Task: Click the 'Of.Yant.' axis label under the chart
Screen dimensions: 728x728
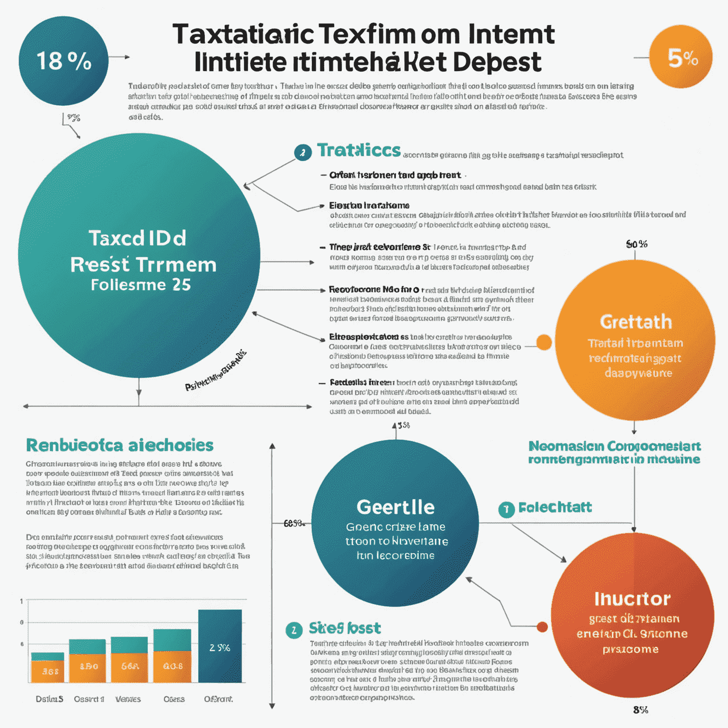Action: [x=218, y=699]
